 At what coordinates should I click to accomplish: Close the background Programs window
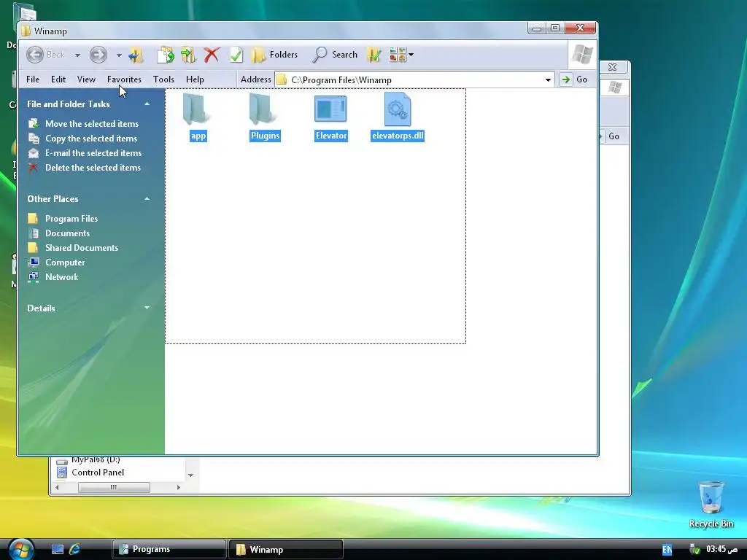click(613, 67)
